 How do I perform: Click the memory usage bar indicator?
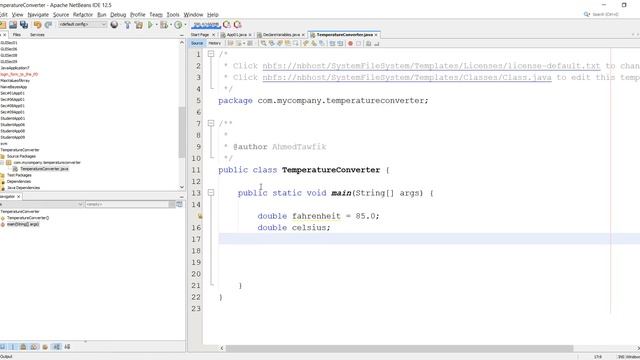pos(206,25)
